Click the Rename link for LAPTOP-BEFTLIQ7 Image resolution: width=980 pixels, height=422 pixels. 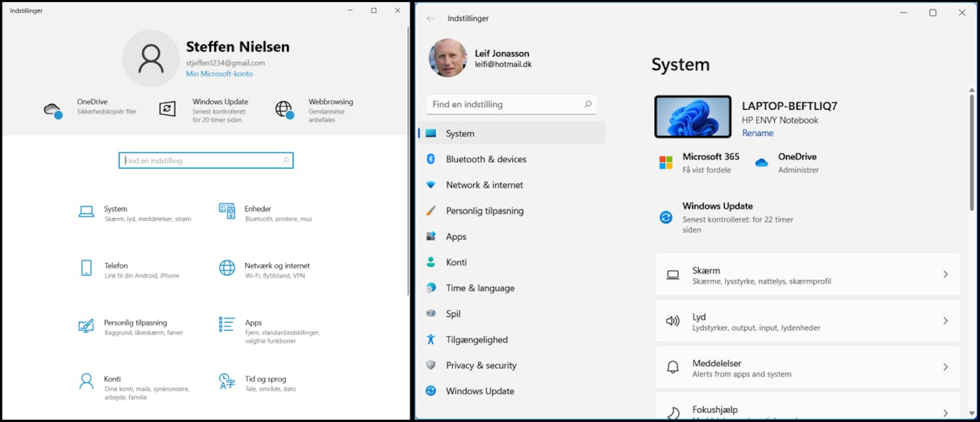(757, 133)
